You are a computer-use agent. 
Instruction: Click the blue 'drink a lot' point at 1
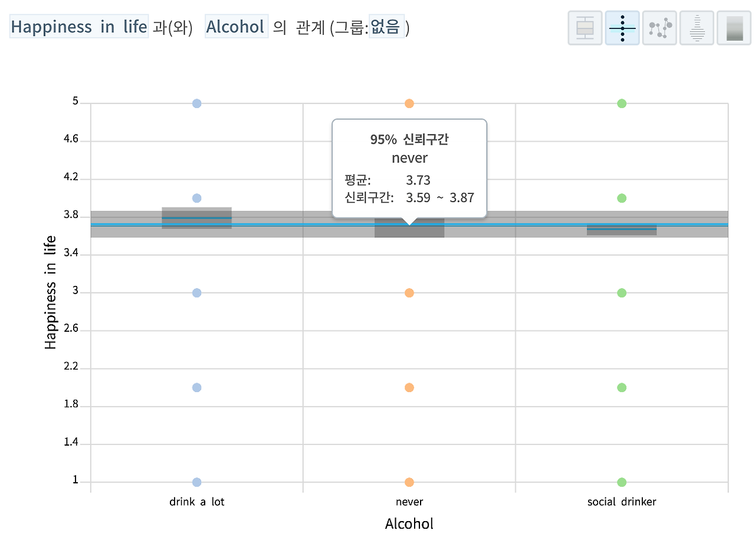click(x=197, y=482)
